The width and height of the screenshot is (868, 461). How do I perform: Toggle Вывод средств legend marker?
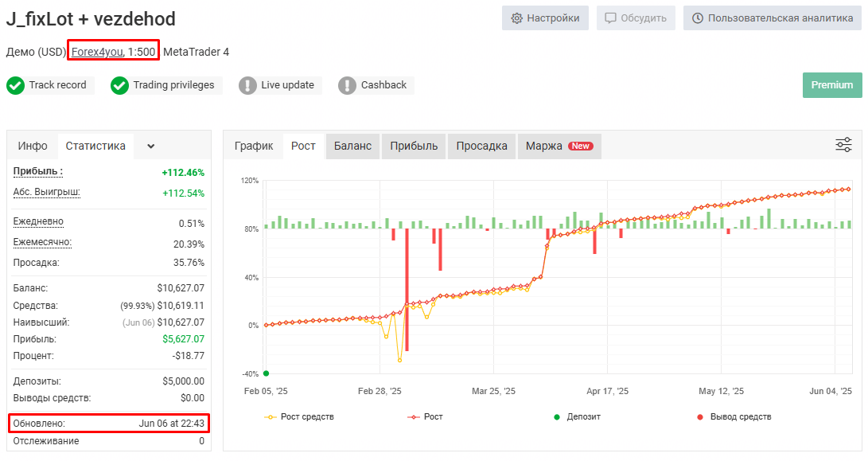coord(734,416)
